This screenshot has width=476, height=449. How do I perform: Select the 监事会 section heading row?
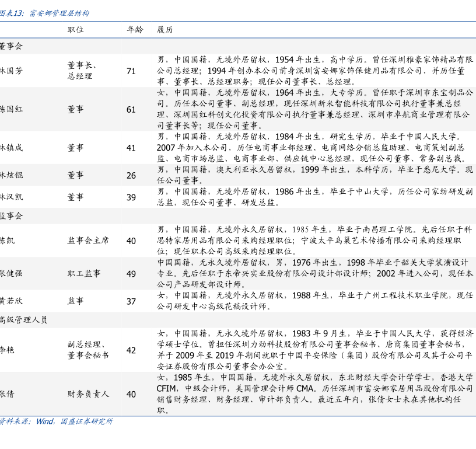coord(10,216)
